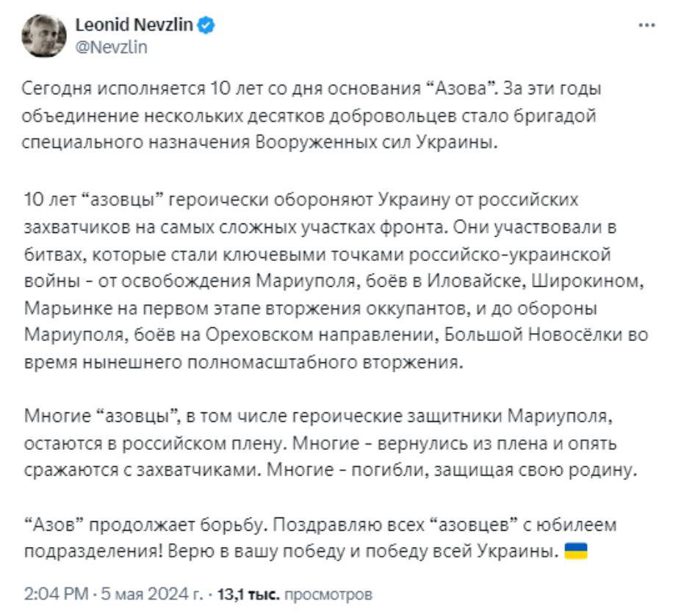Click the Ukrainian flag emoji
Screen dimensions: 673x616
(x=575, y=552)
